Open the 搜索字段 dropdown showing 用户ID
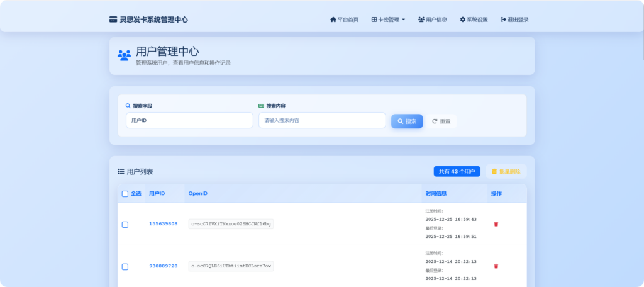 (x=189, y=120)
